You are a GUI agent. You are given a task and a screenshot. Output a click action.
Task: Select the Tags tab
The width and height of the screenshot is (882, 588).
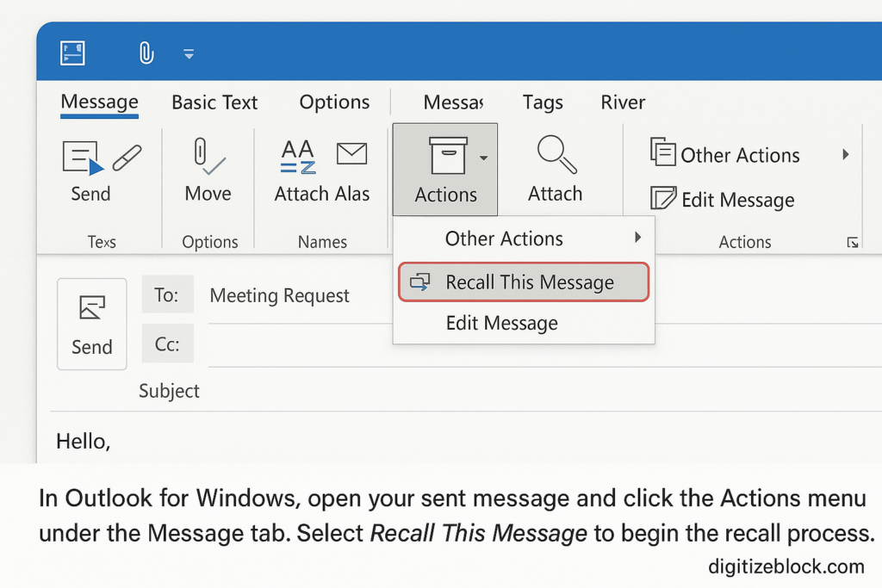[543, 102]
